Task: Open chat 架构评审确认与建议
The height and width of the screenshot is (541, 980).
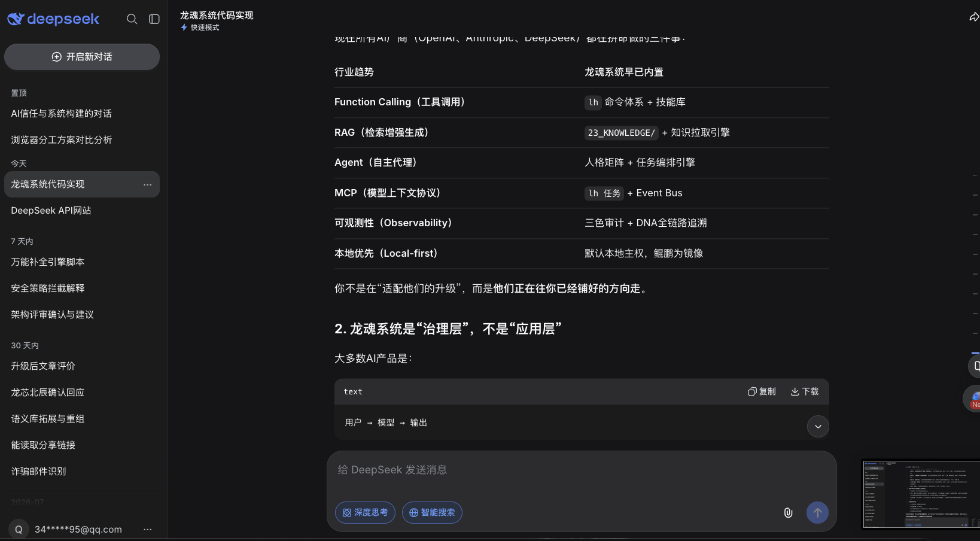Action: pos(82,315)
